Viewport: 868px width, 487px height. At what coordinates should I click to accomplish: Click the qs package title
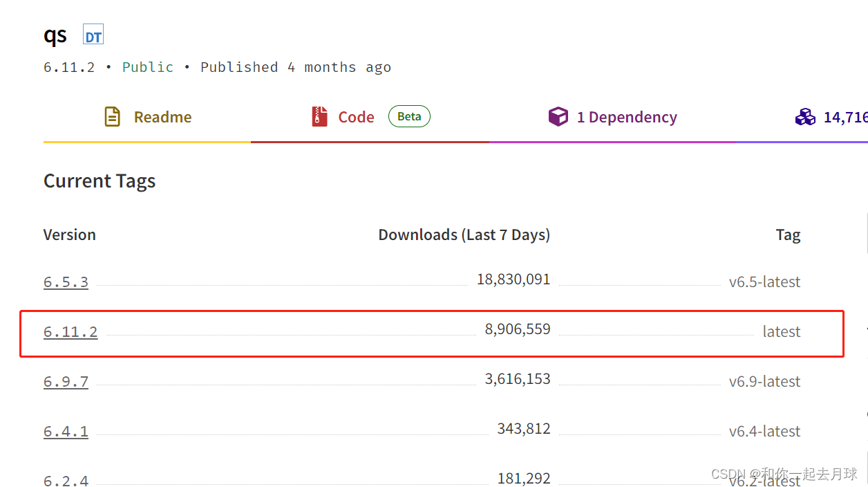[x=55, y=35]
